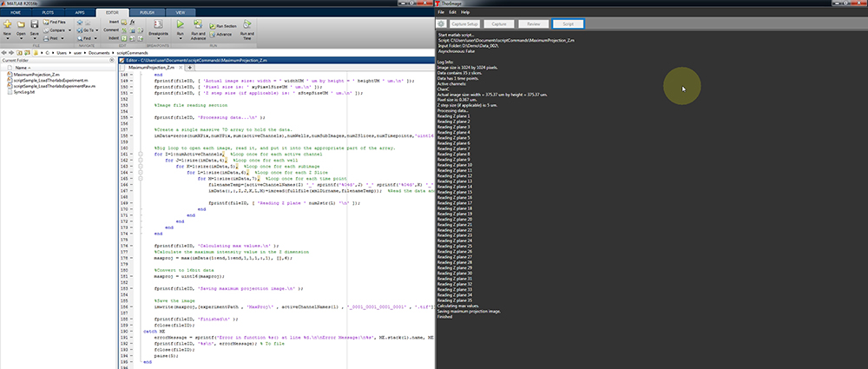The height and width of the screenshot is (369, 868).
Task: Expand the Print dropdown arrow
Action: pos(62,39)
